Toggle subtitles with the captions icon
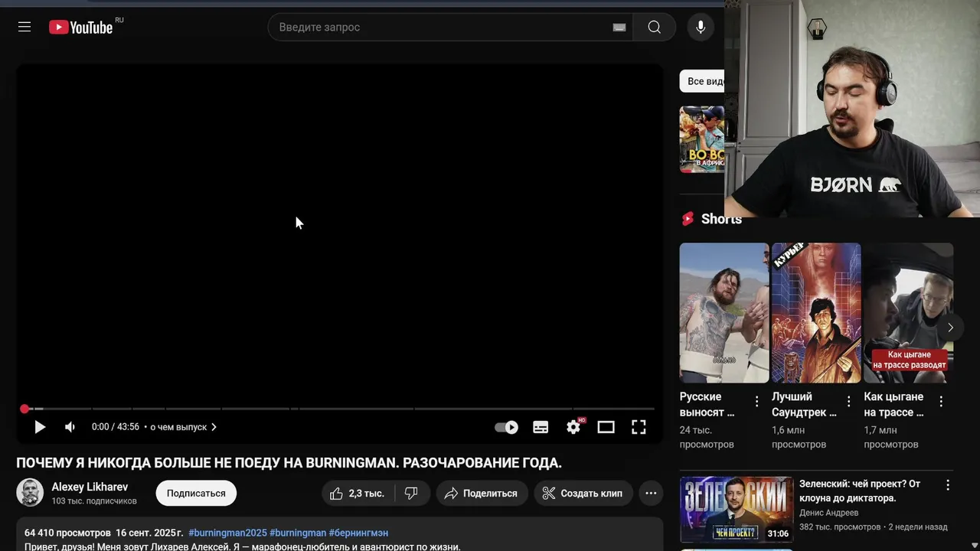980x551 pixels. point(541,427)
